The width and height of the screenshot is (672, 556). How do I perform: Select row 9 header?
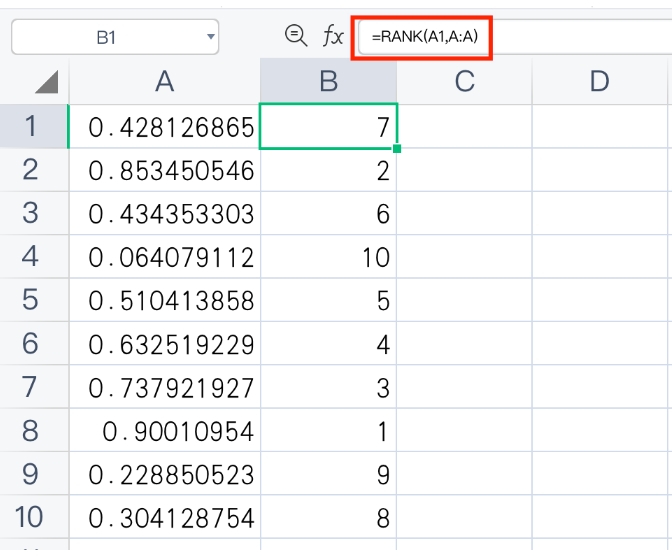pyautogui.click(x=34, y=473)
